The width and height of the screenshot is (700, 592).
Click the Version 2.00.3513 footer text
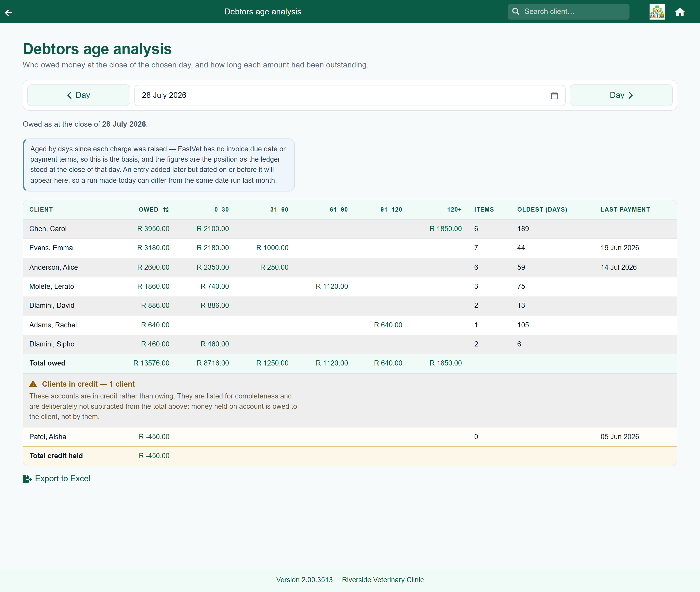click(x=304, y=580)
